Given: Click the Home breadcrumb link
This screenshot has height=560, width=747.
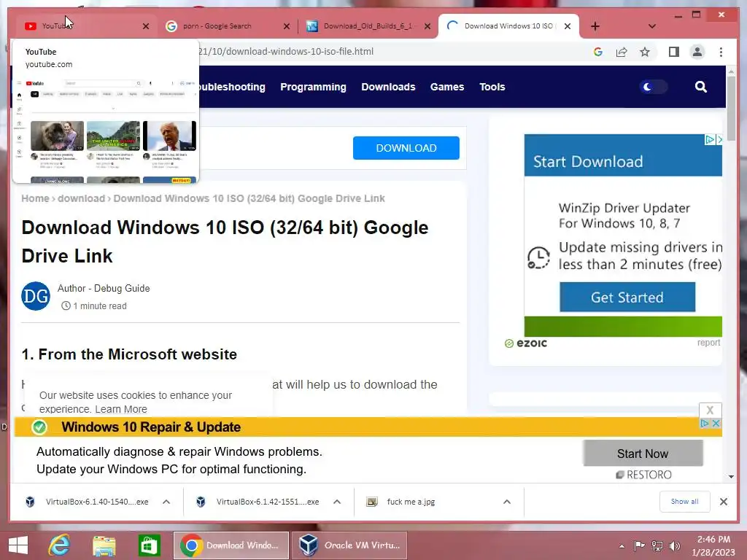Looking at the screenshot, I should [x=35, y=198].
